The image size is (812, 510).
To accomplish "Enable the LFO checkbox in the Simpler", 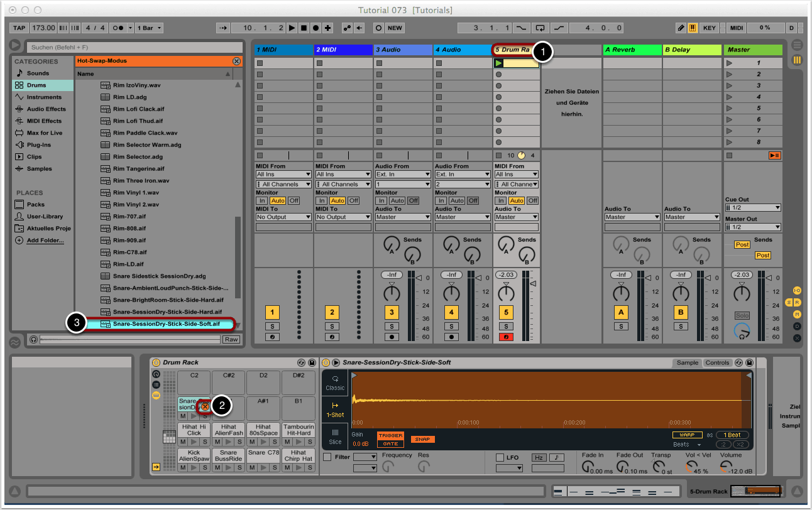I will (x=500, y=457).
